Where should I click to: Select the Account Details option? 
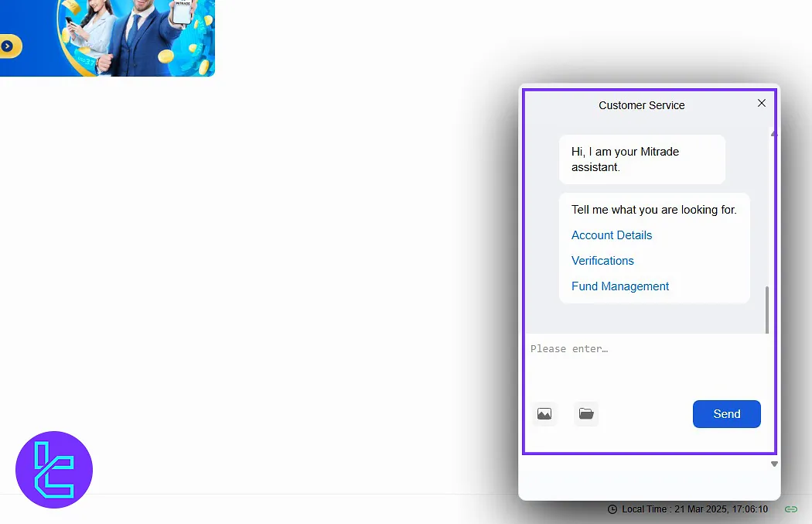(612, 235)
